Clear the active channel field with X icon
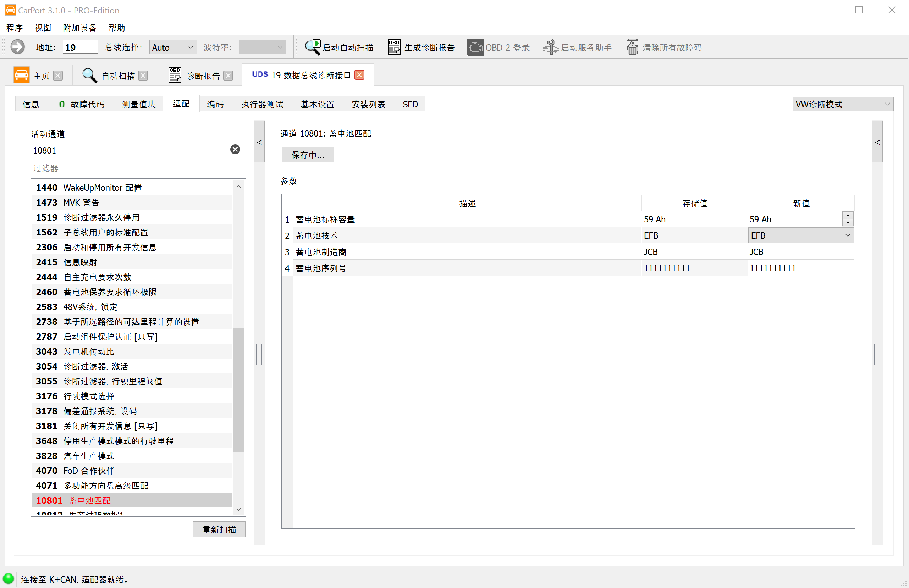The width and height of the screenshot is (909, 588). (235, 150)
